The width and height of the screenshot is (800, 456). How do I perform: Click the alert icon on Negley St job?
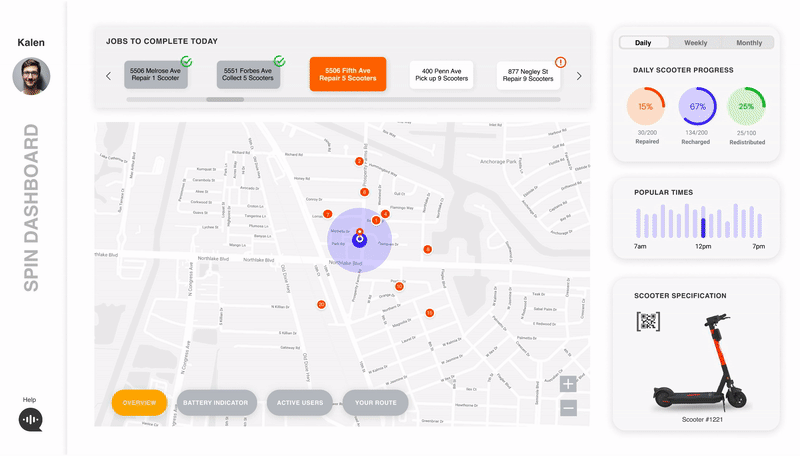point(560,62)
